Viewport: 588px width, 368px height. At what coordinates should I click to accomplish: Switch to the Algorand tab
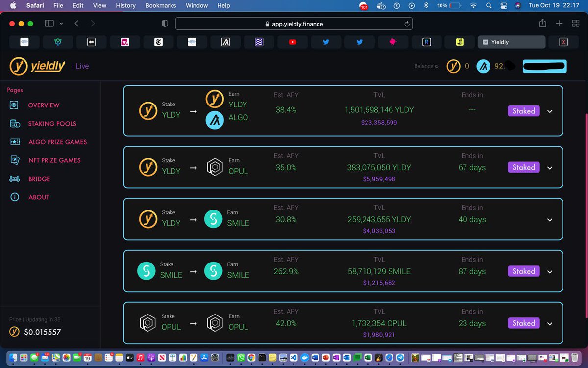[225, 42]
